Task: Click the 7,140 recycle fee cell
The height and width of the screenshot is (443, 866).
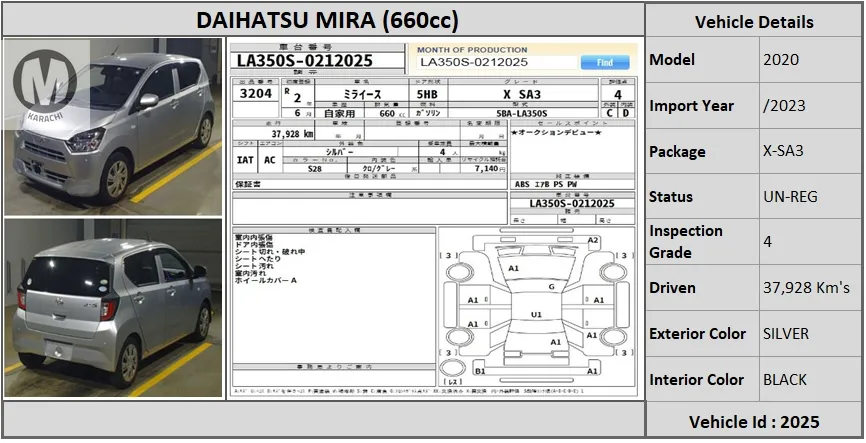Action: (484, 168)
